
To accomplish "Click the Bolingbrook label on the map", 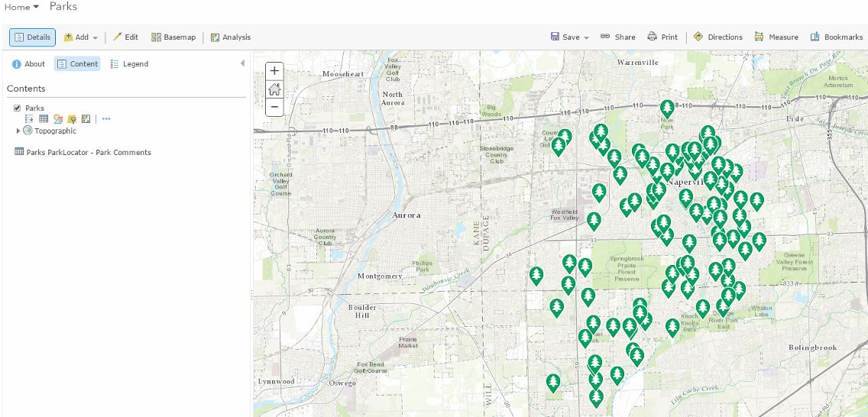I will [813, 347].
